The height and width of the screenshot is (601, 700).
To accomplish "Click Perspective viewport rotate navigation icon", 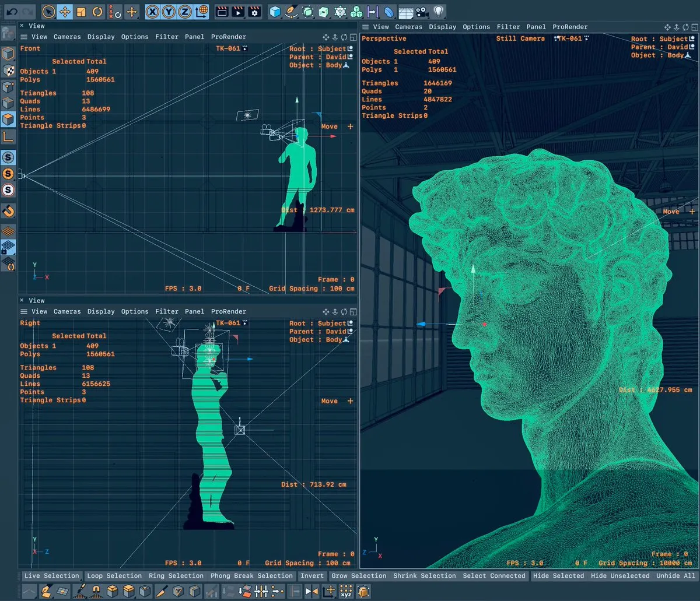I will pyautogui.click(x=686, y=27).
